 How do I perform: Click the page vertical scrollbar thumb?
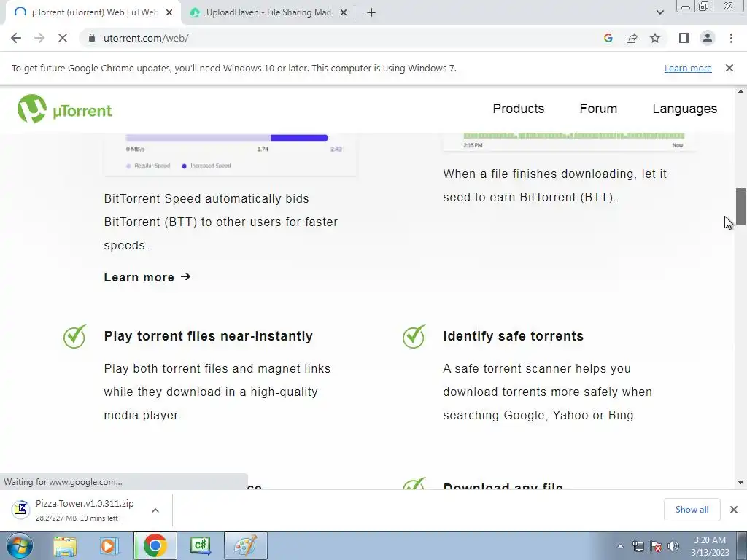pyautogui.click(x=740, y=206)
